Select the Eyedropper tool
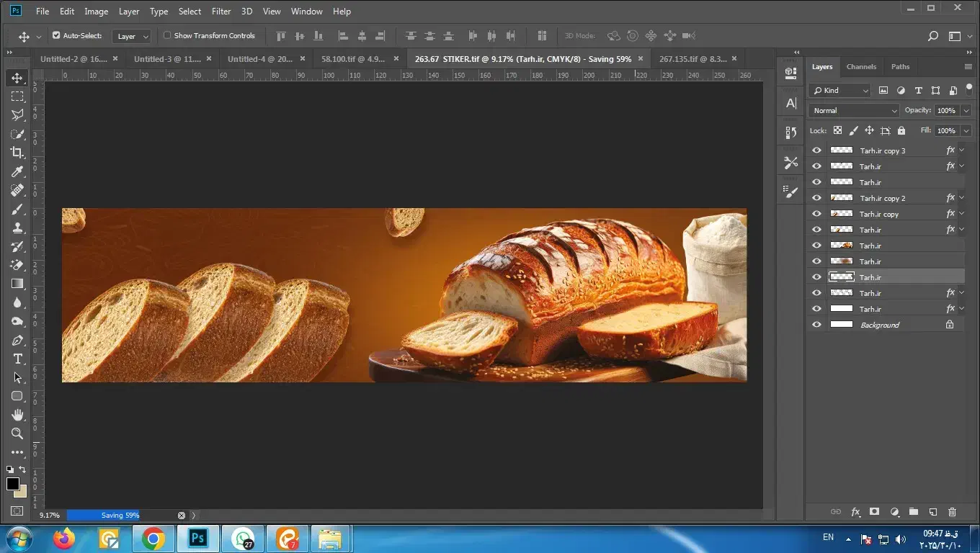This screenshot has width=980, height=553. [x=17, y=171]
